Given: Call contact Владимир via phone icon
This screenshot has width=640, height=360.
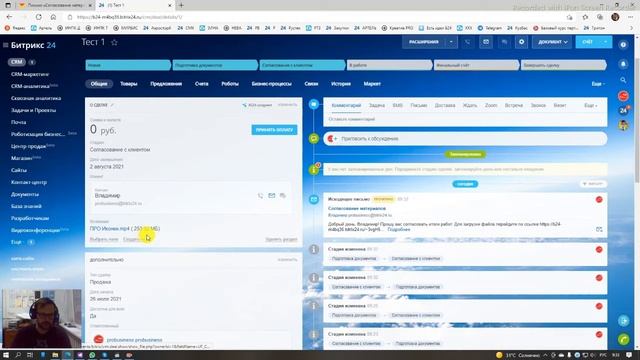Looking at the screenshot, I should pyautogui.click(x=260, y=196).
